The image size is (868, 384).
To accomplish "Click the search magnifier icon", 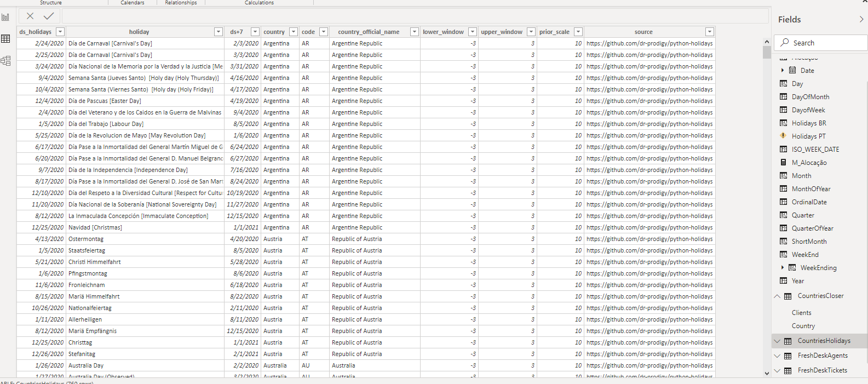I will 785,42.
